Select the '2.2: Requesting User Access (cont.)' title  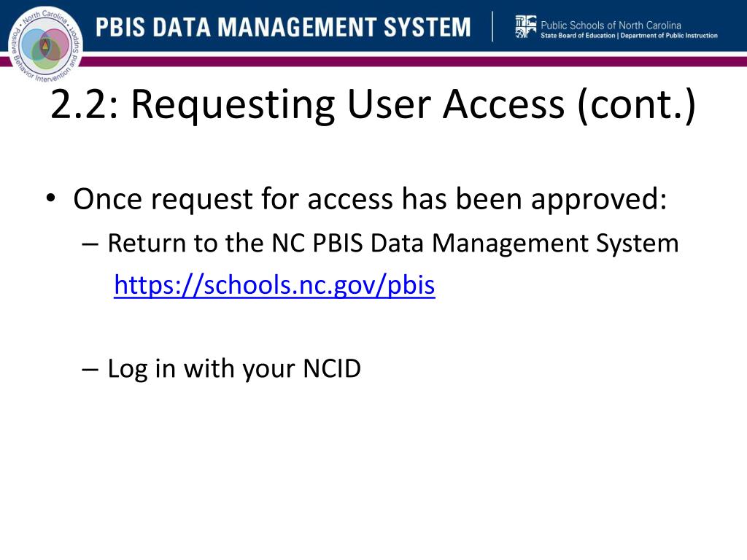373,104
